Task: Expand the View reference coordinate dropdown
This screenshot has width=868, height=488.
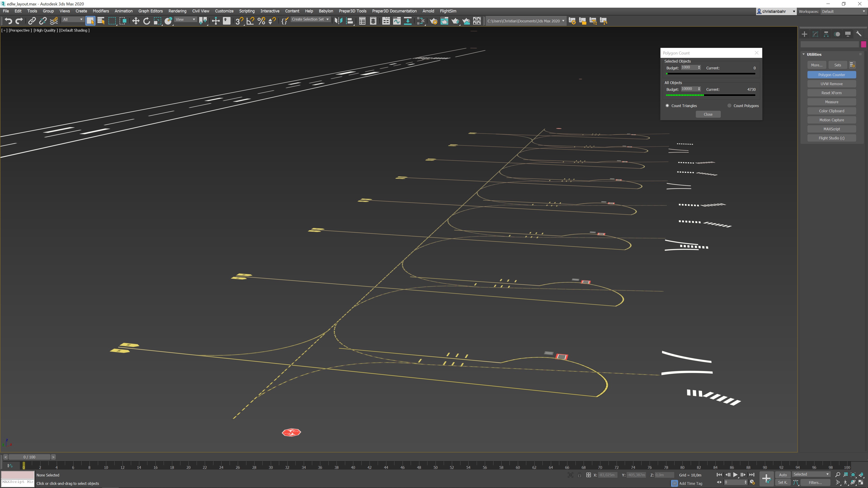Action: click(185, 19)
